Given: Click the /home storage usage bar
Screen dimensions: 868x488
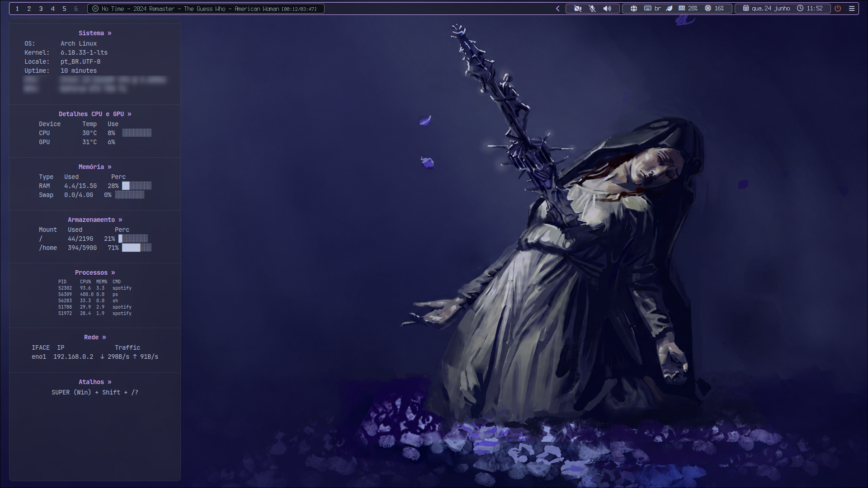Looking at the screenshot, I should 137,248.
